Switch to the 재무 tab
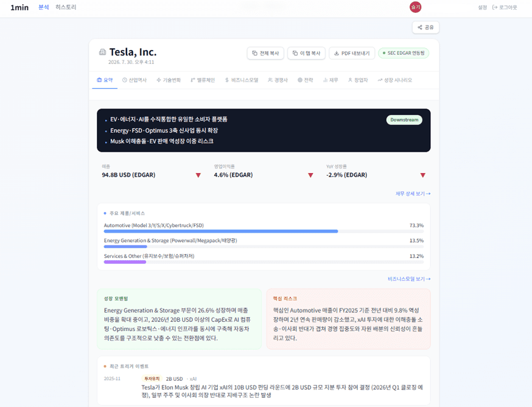 tap(331, 80)
